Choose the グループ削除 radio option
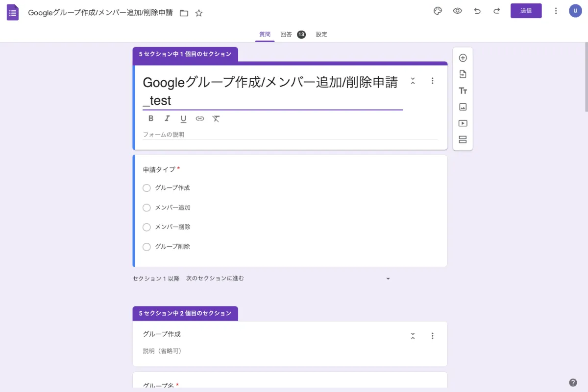The height and width of the screenshot is (392, 588). pos(147,247)
